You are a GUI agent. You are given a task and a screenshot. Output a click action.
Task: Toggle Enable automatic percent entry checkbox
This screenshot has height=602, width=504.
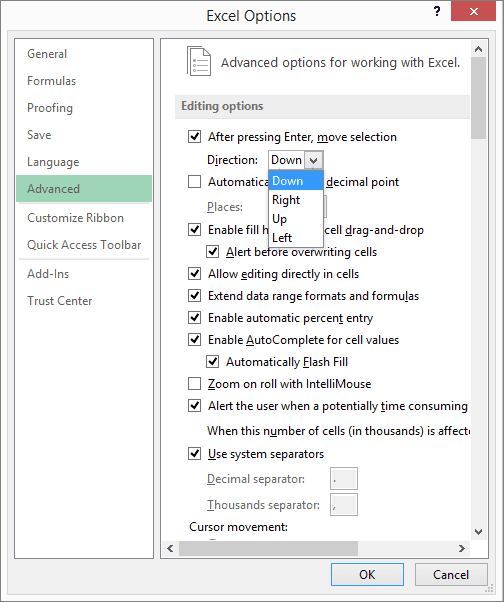[x=194, y=318]
